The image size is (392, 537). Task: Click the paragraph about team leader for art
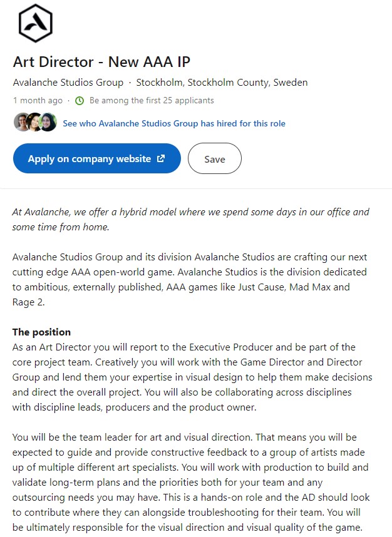tap(191, 482)
